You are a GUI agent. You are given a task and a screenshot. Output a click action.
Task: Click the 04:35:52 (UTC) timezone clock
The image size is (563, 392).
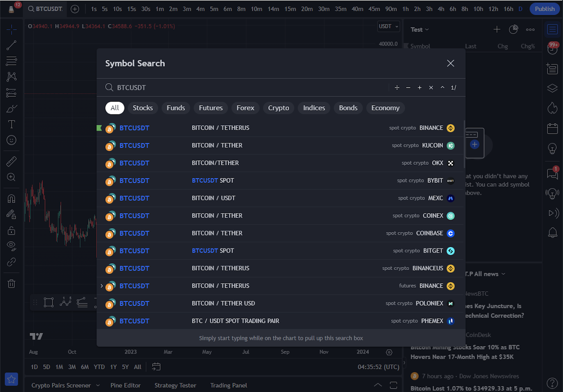tap(378, 367)
